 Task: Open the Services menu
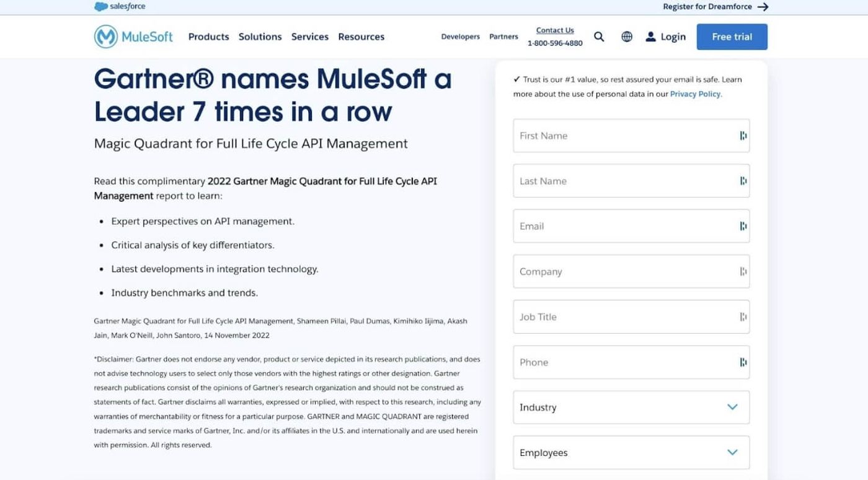click(310, 37)
